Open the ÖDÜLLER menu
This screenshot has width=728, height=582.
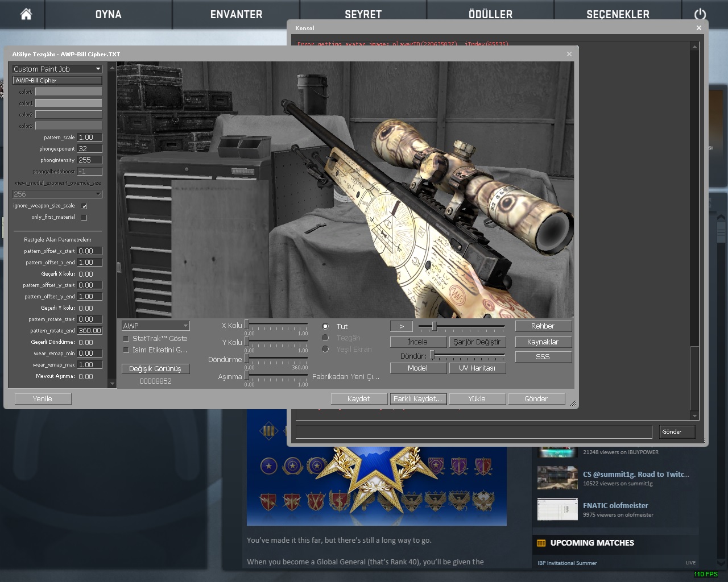click(x=490, y=14)
